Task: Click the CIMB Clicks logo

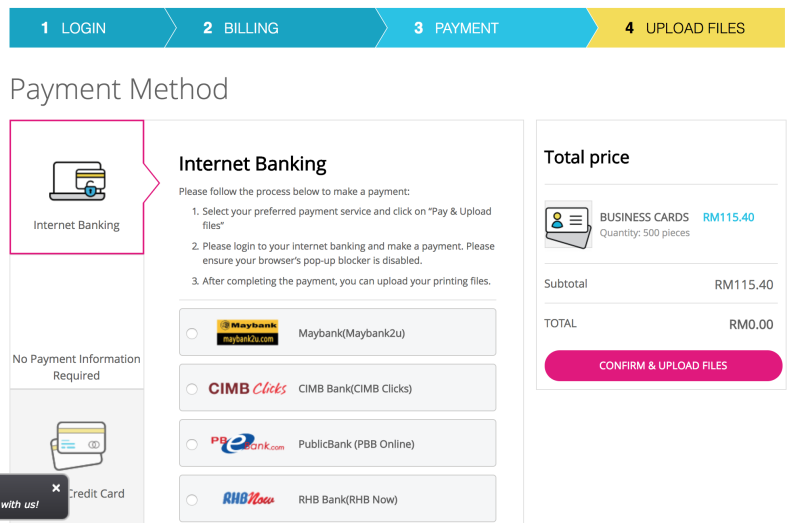Action: tap(247, 388)
